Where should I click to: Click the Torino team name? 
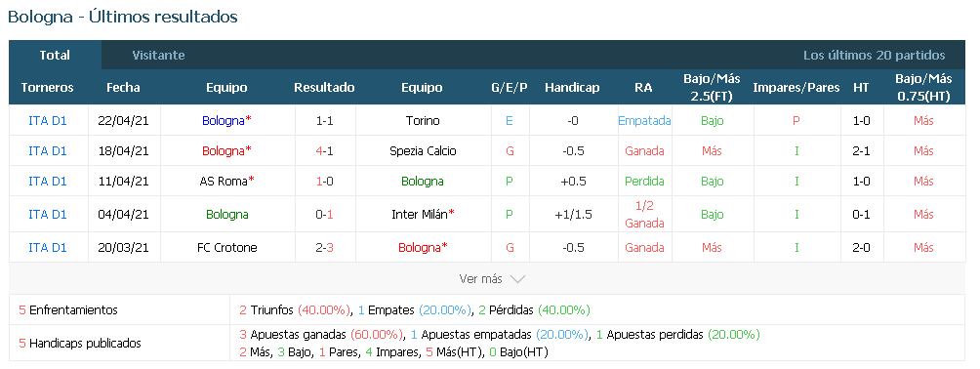423,121
